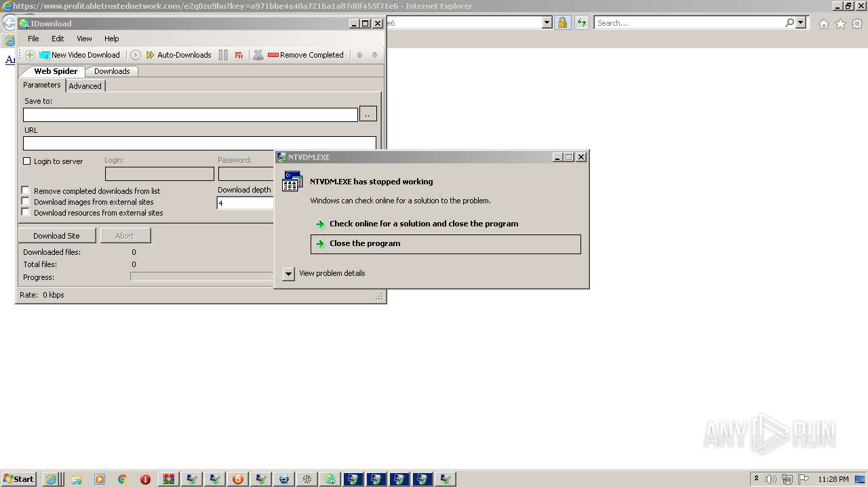
Task: Open the IE search provider dropdown
Action: point(801,23)
